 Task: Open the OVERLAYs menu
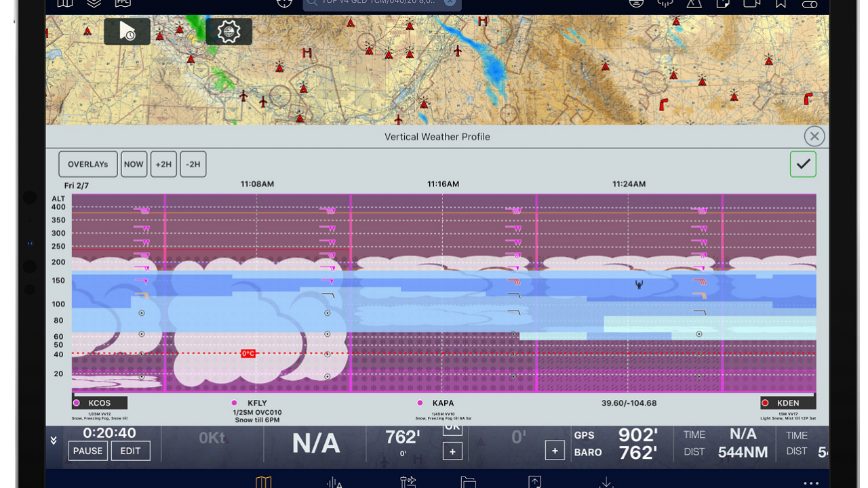pyautogui.click(x=87, y=163)
